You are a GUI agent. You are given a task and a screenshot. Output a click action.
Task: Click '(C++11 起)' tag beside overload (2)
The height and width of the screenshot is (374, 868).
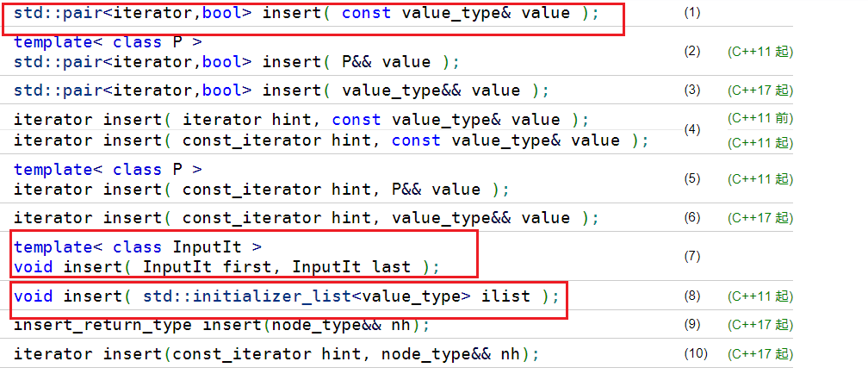760,52
